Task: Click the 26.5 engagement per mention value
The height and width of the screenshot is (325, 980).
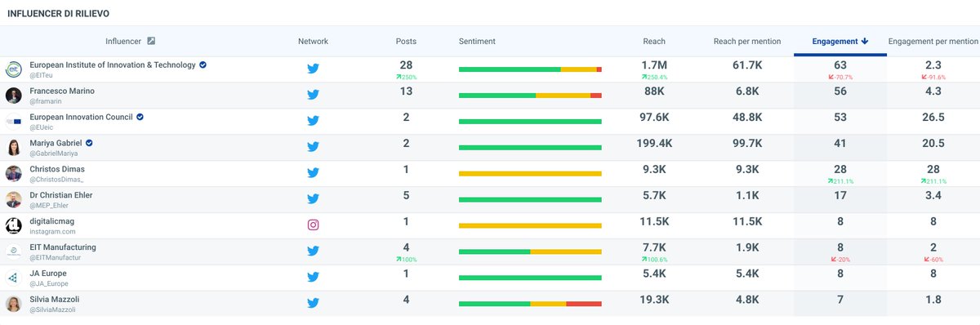Action: tap(933, 117)
